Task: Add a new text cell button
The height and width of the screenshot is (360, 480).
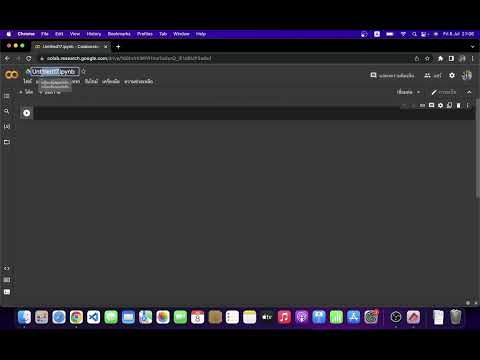Action: pyautogui.click(x=50, y=92)
